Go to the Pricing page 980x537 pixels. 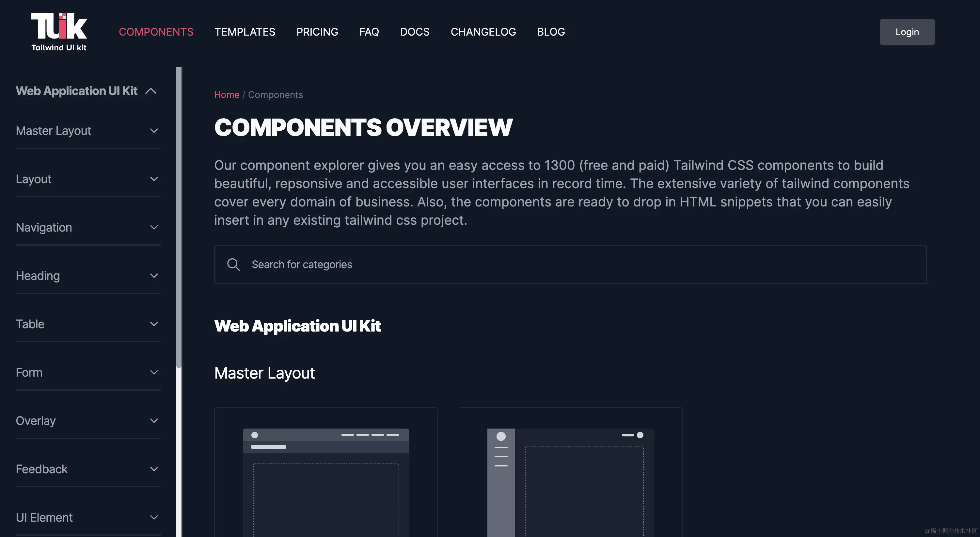317,32
